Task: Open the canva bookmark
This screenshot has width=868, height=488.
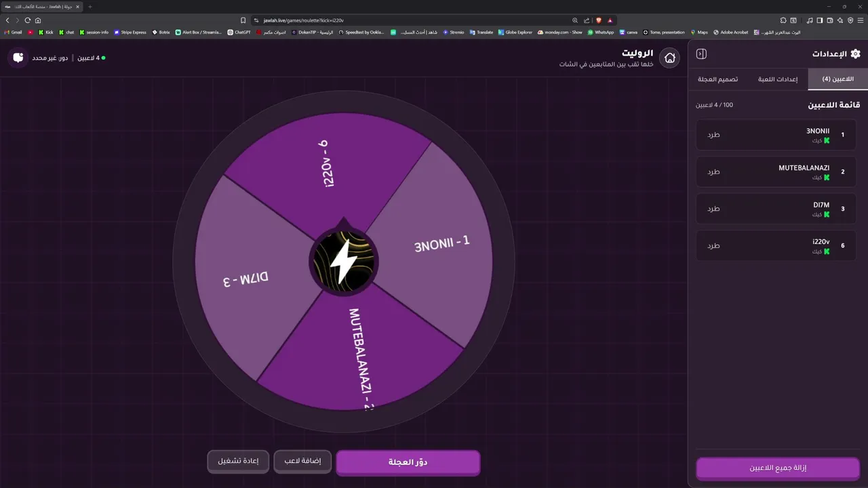Action: pos(628,32)
